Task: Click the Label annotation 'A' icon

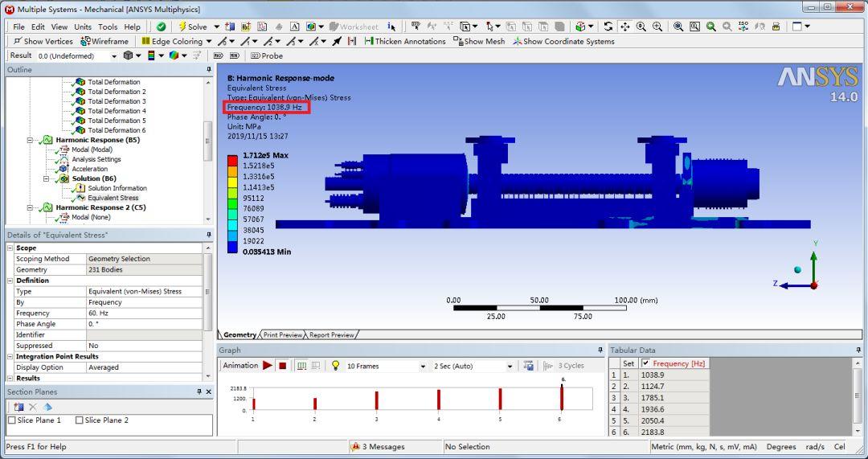Action: click(x=294, y=27)
